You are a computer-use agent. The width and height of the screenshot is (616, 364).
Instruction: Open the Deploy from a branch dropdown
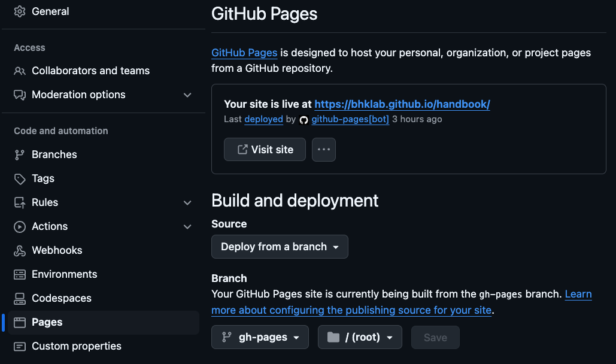[x=280, y=247]
